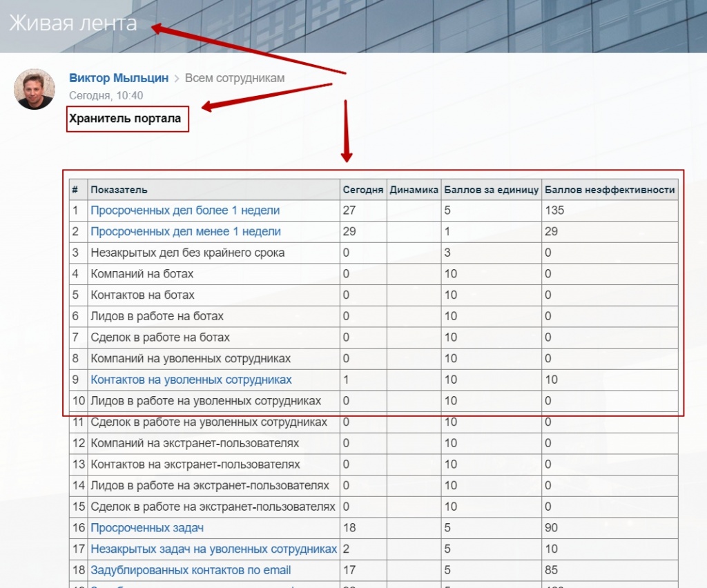The width and height of the screenshot is (707, 588).
Task: Open the Просроченных задач link
Action: click(x=147, y=528)
